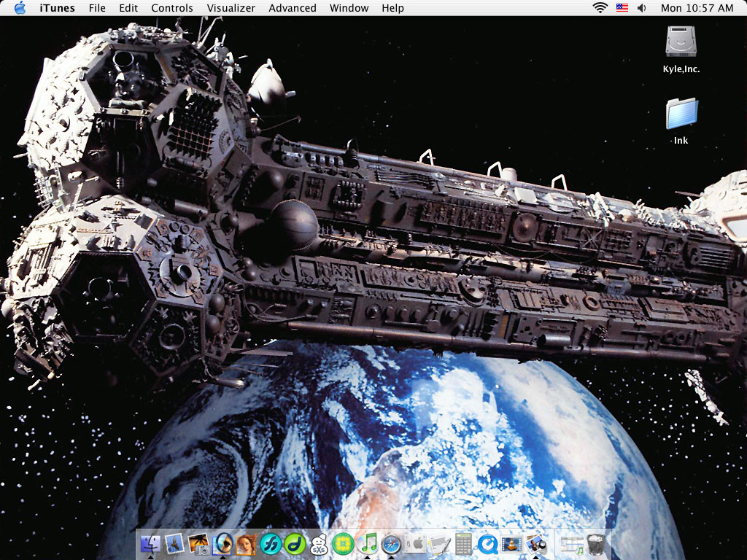Open Preview from the Dock
Image resolution: width=747 pixels, height=560 pixels.
pyautogui.click(x=535, y=544)
